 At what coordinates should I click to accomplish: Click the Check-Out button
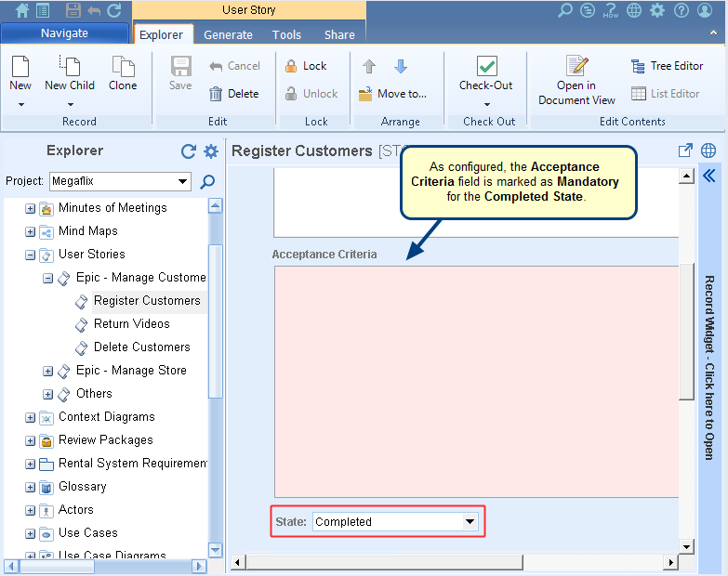click(486, 73)
